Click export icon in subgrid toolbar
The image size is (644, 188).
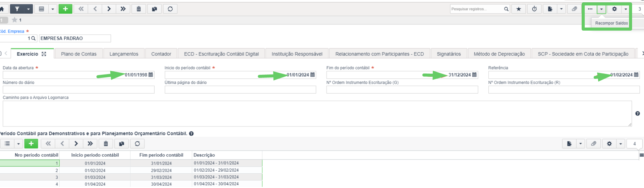pyautogui.click(x=569, y=144)
